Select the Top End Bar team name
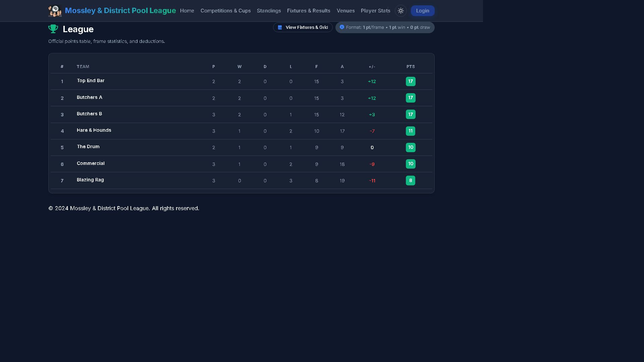The image size is (644, 362). pos(91,81)
